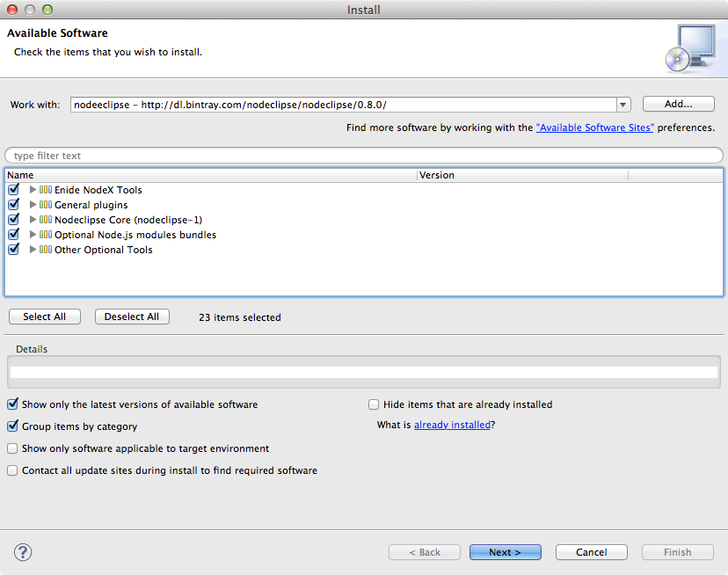This screenshot has height=575, width=728.
Task: Click the Optional Node.js modules bundles category icon
Action: (46, 234)
